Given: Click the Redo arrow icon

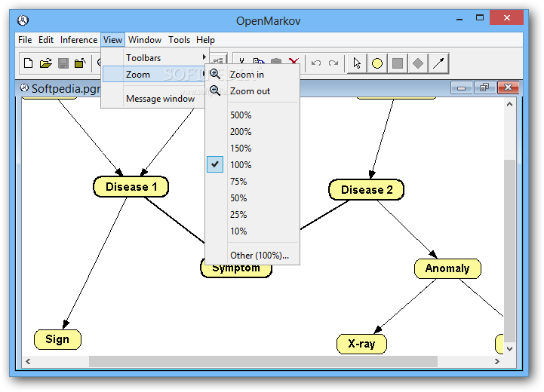Looking at the screenshot, I should click(333, 63).
